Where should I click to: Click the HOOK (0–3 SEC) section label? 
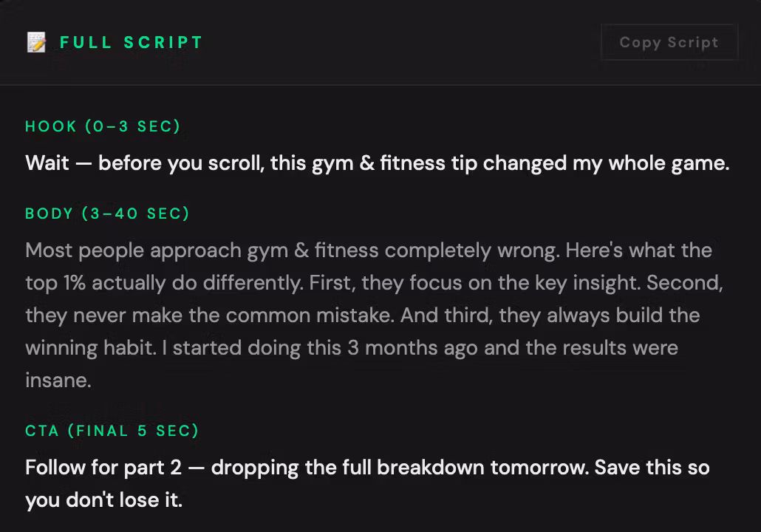103,126
